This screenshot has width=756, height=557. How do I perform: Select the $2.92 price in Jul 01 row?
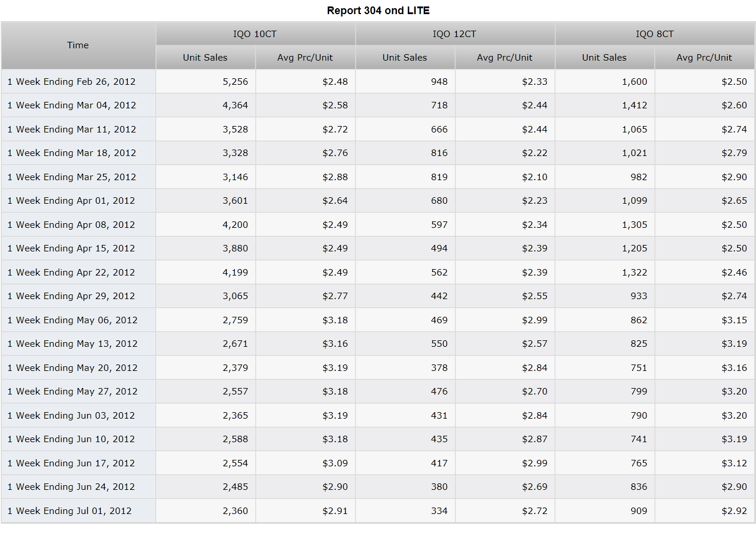point(705,511)
